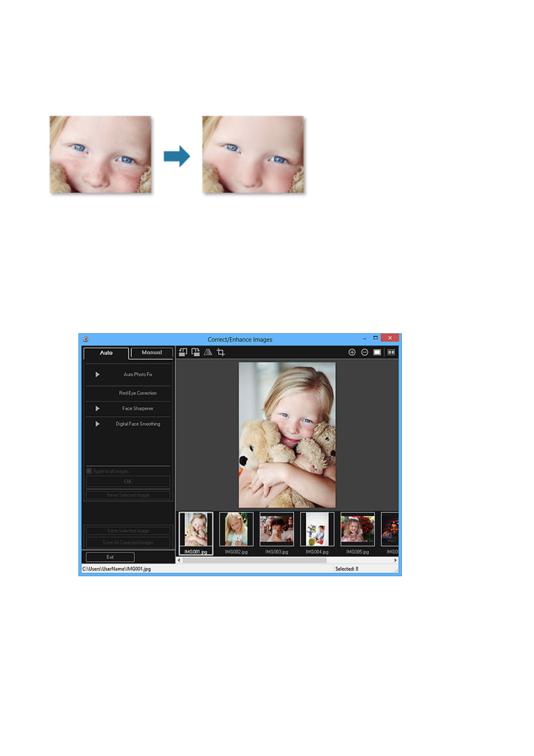Image resolution: width=534 pixels, height=756 pixels.
Task: Click the thumbnail scrollbar left arrow
Action: pos(179,560)
